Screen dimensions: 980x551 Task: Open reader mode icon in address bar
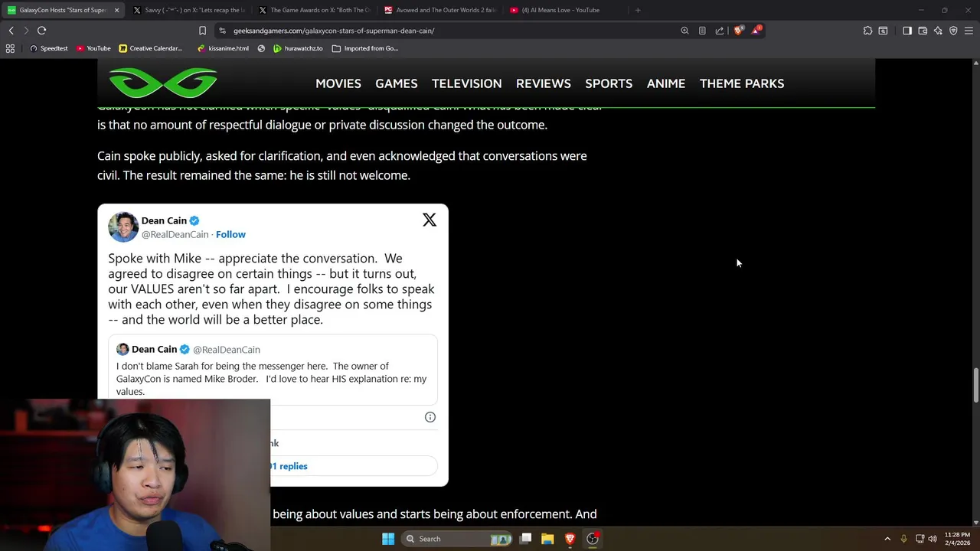tap(702, 31)
